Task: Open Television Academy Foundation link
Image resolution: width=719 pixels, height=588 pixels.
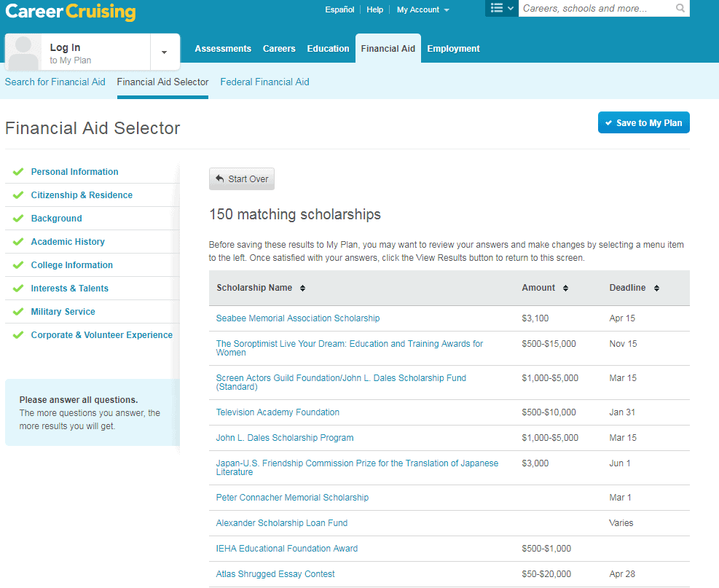Action: [x=278, y=412]
